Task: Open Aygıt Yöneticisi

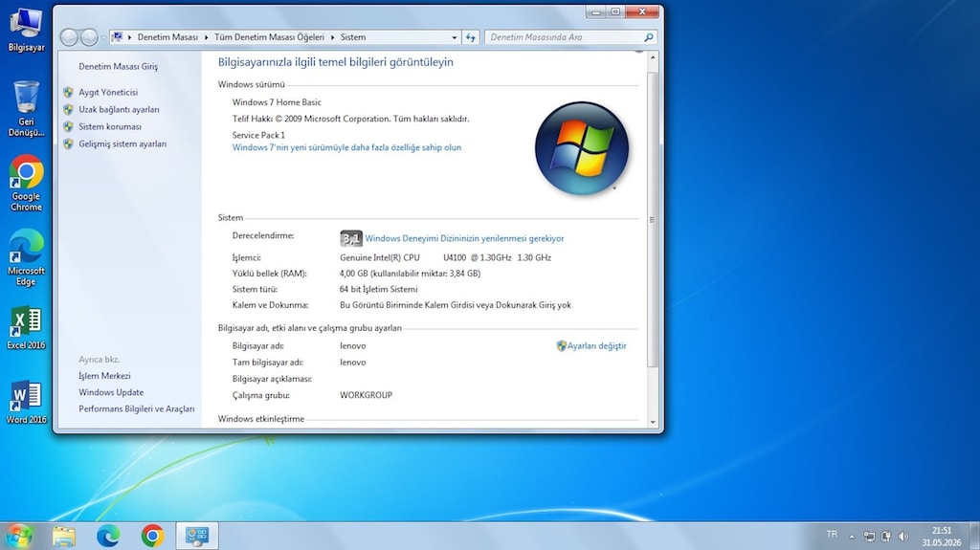Action: [108, 92]
